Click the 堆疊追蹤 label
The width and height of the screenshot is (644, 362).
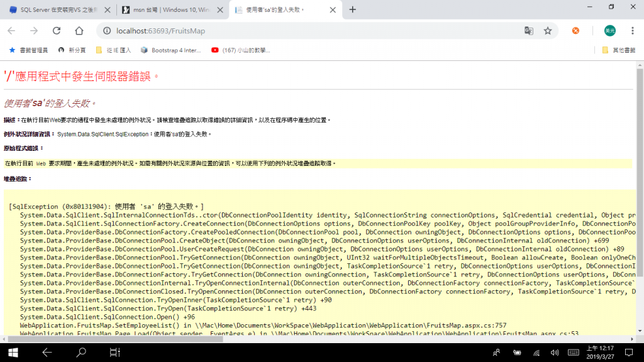[17, 179]
